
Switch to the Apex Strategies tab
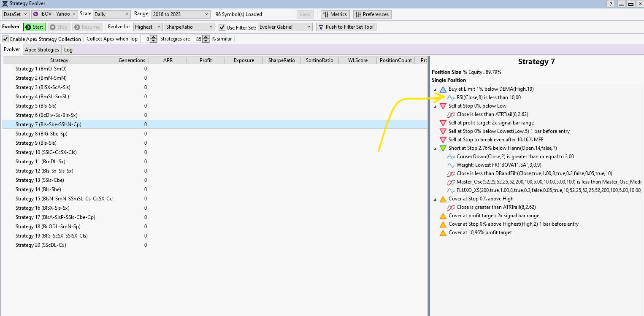pyautogui.click(x=42, y=49)
